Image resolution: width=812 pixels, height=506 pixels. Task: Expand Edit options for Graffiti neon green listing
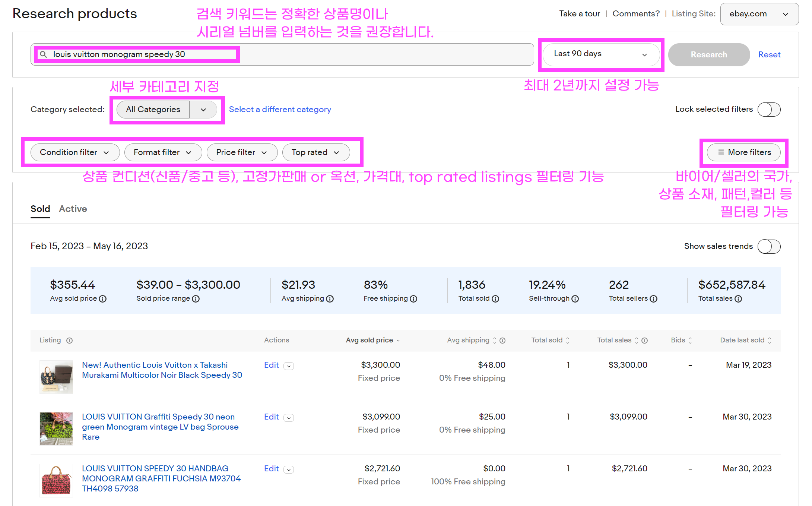click(289, 418)
